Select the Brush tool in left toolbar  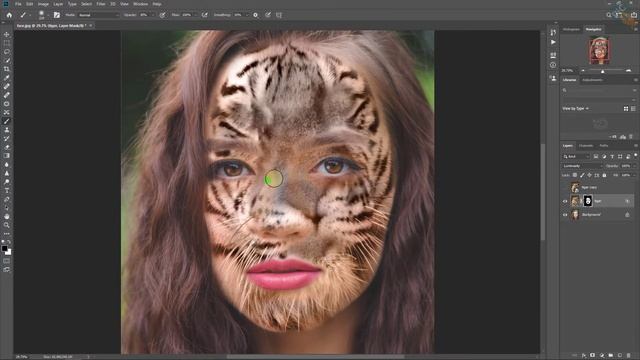point(7,121)
